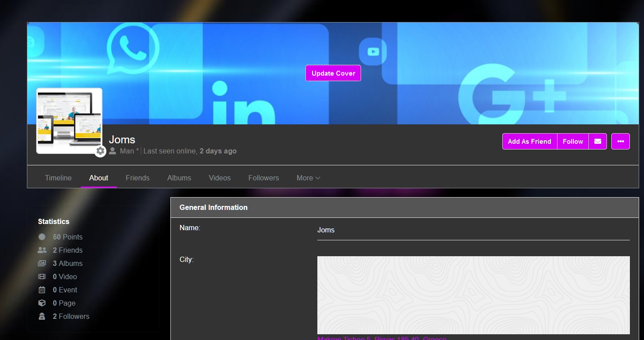Click the envelope message icon button
The width and height of the screenshot is (644, 340).
598,142
